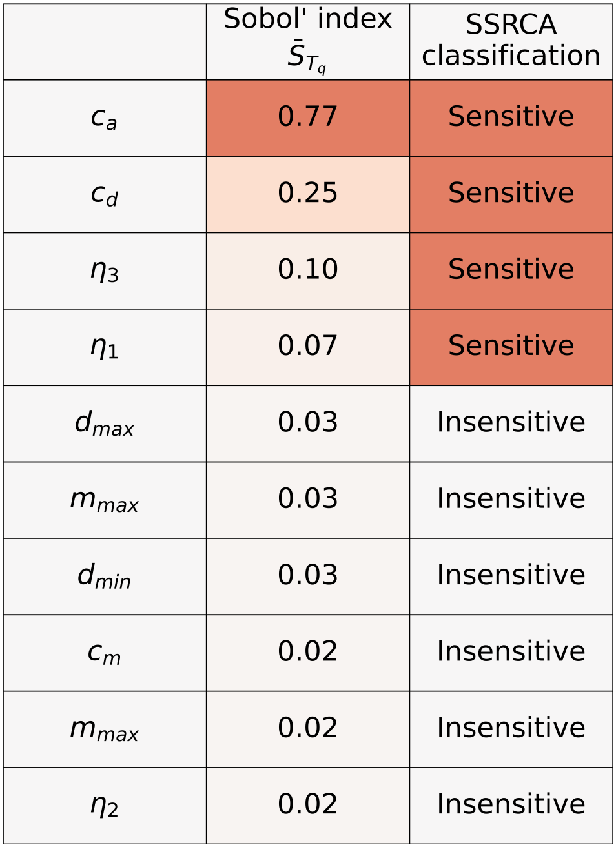Select the light orange 0.25 value cell

(x=308, y=194)
